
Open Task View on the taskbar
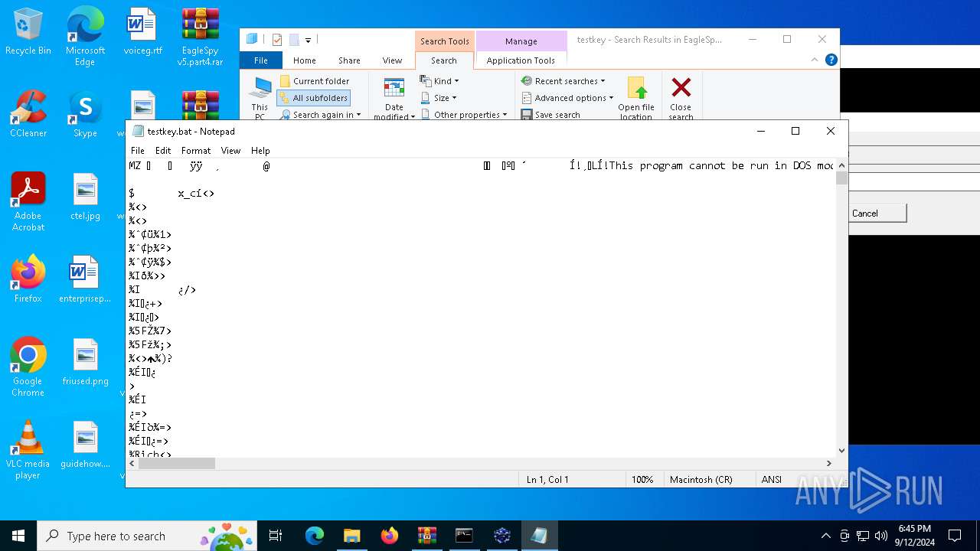coord(276,536)
